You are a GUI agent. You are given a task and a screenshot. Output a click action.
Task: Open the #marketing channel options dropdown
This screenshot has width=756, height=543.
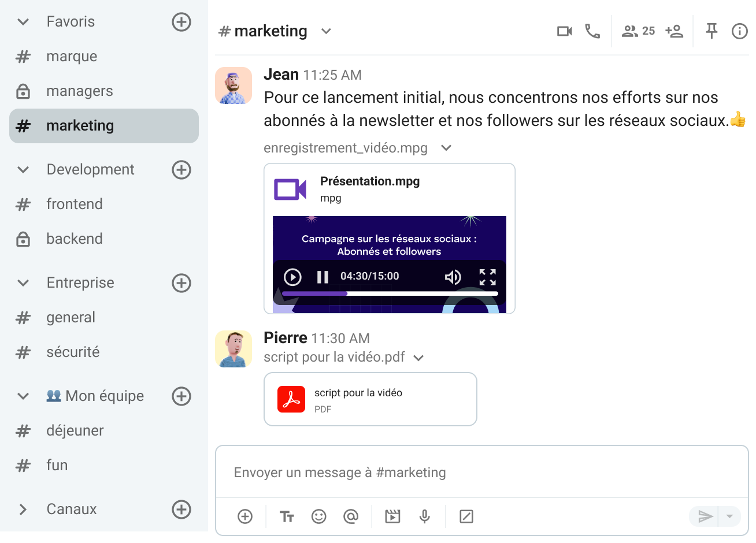(325, 31)
